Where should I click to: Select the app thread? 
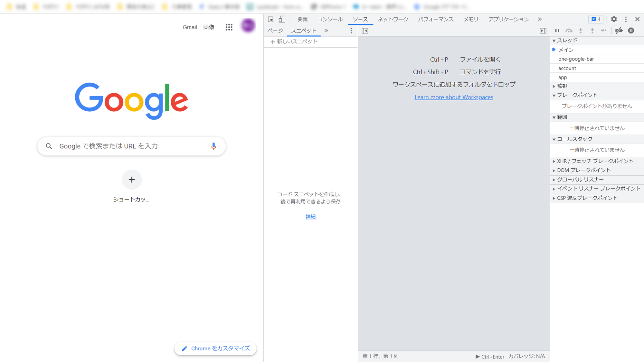pyautogui.click(x=597, y=78)
